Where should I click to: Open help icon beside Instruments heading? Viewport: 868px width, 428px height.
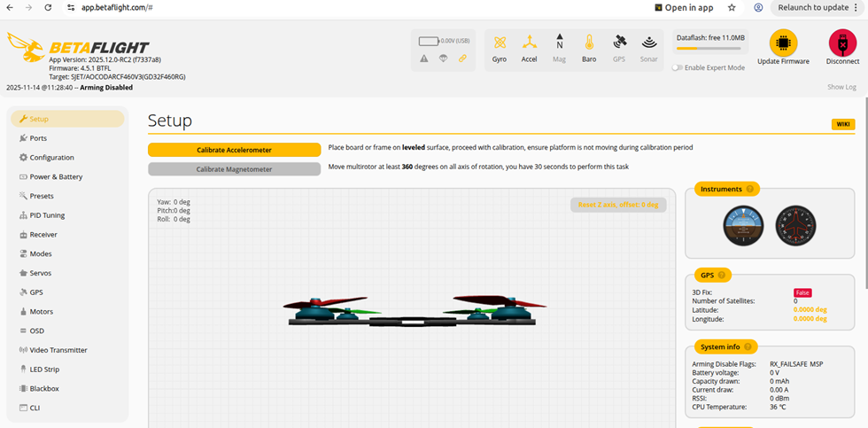[750, 189]
